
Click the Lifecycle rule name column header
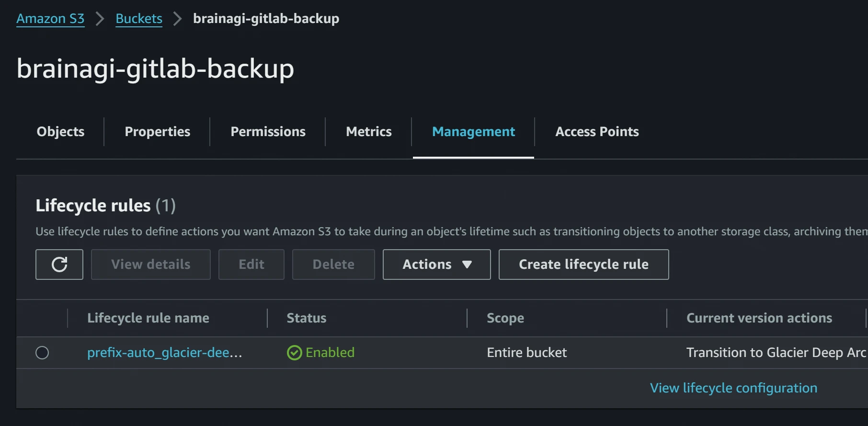click(148, 318)
